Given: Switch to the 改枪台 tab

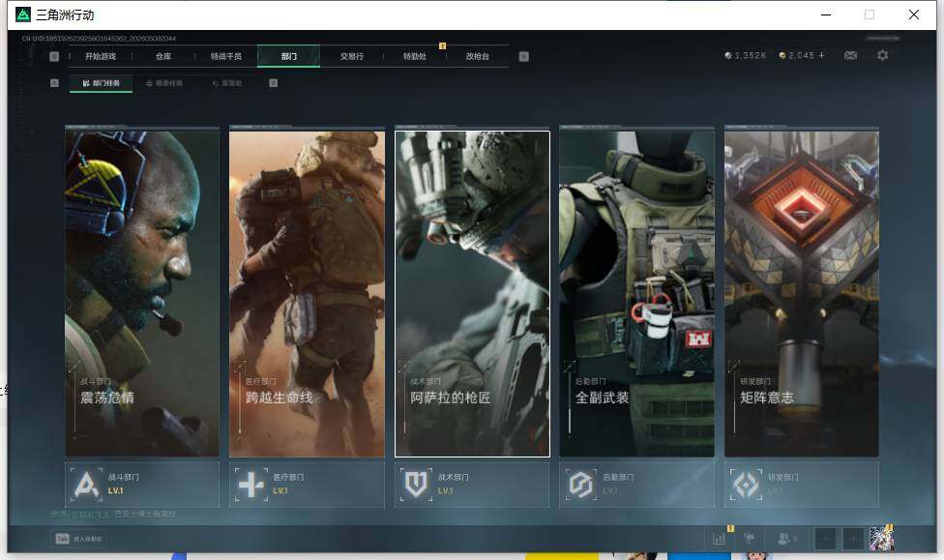Looking at the screenshot, I should click(x=478, y=56).
